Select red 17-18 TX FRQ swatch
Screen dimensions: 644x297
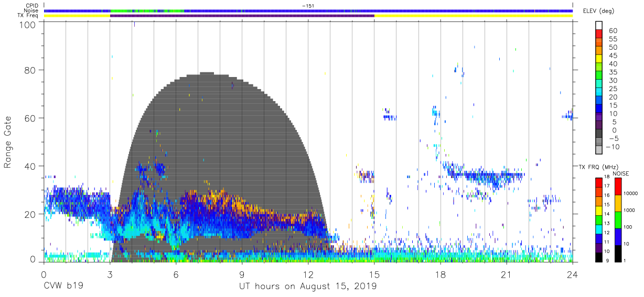[598, 182]
